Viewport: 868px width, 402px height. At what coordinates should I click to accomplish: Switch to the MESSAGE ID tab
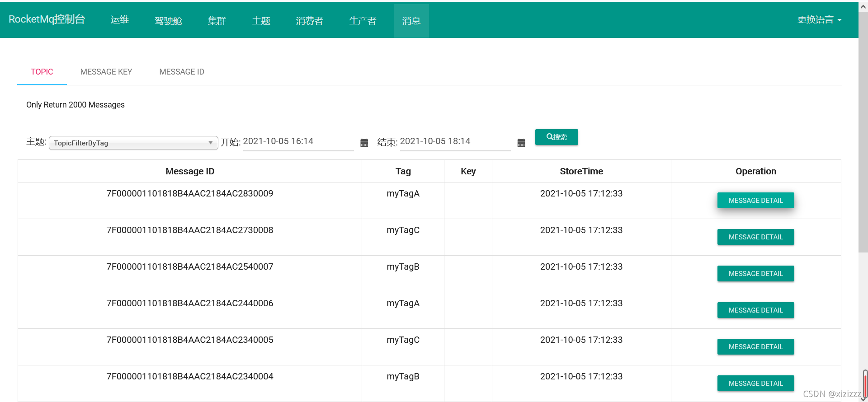(182, 72)
